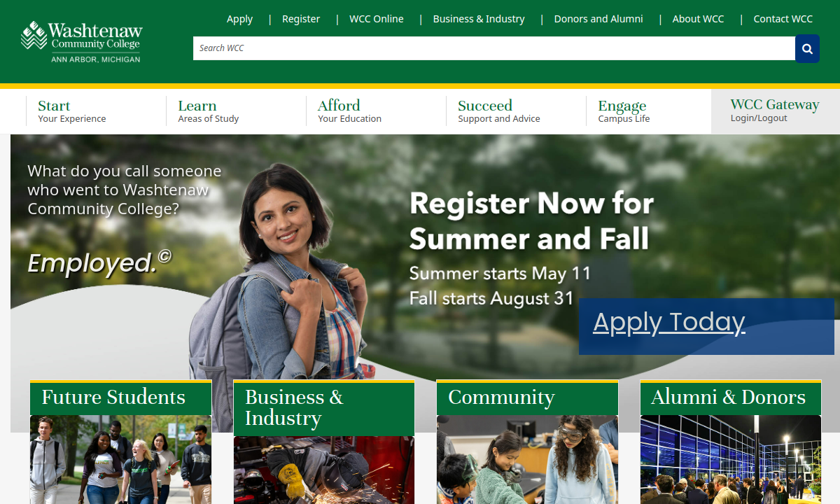Open the Succeed Support and Advice menu

pyautogui.click(x=499, y=111)
